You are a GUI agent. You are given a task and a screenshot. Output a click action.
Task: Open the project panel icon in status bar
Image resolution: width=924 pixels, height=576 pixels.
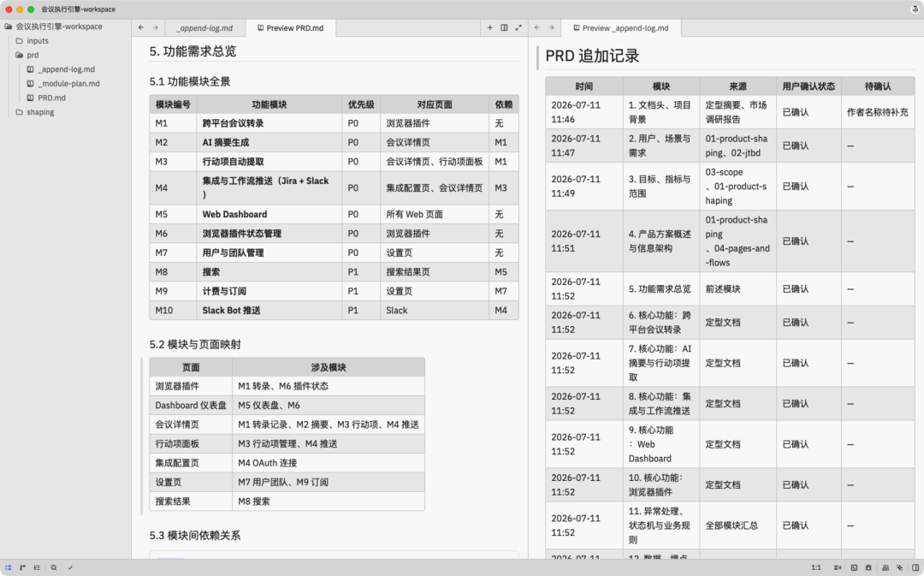pos(9,567)
